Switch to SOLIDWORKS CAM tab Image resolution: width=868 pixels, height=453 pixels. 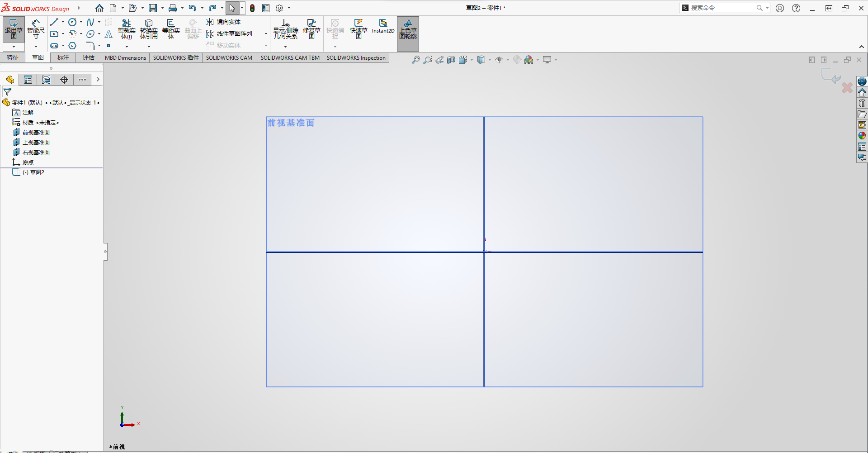click(229, 58)
